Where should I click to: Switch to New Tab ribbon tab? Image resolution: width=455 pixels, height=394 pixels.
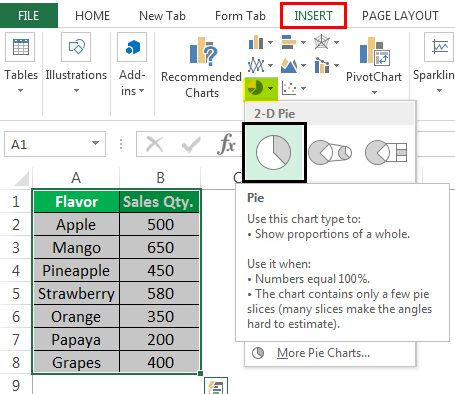click(162, 16)
